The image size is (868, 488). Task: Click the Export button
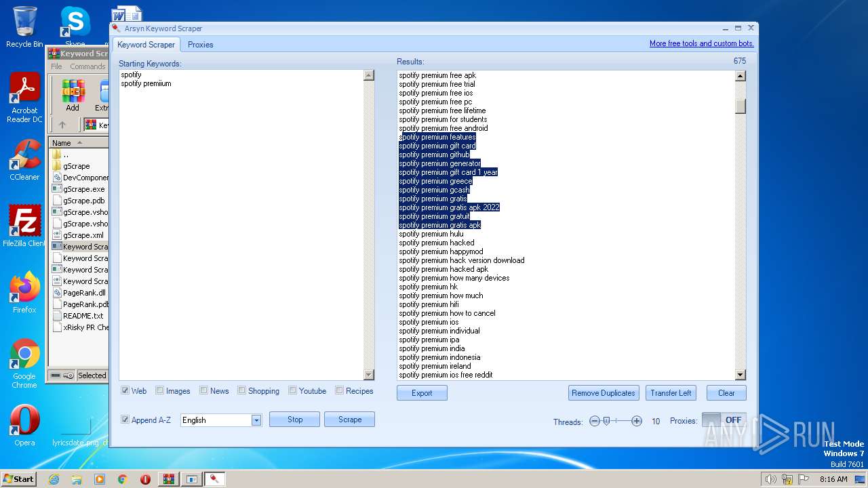coord(422,393)
